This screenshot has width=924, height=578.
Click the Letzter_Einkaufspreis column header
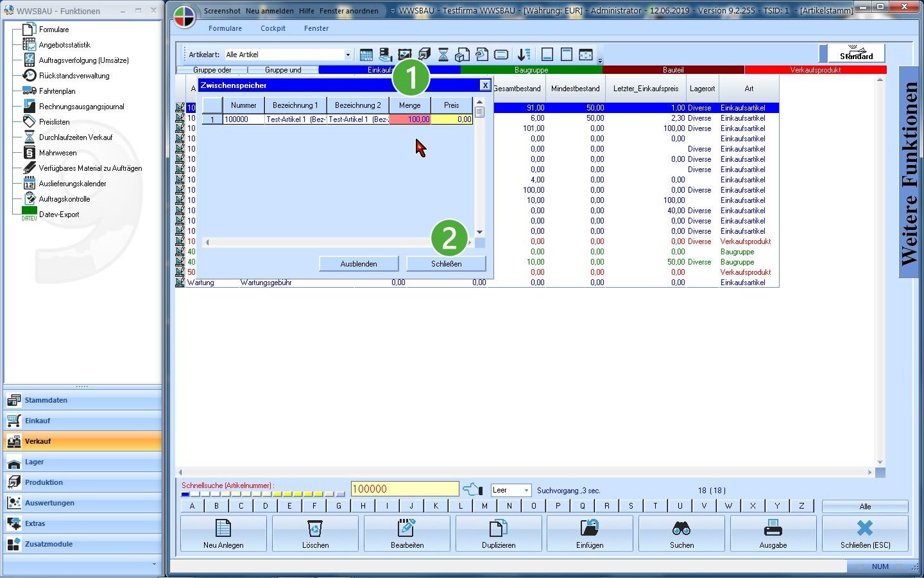coord(646,89)
